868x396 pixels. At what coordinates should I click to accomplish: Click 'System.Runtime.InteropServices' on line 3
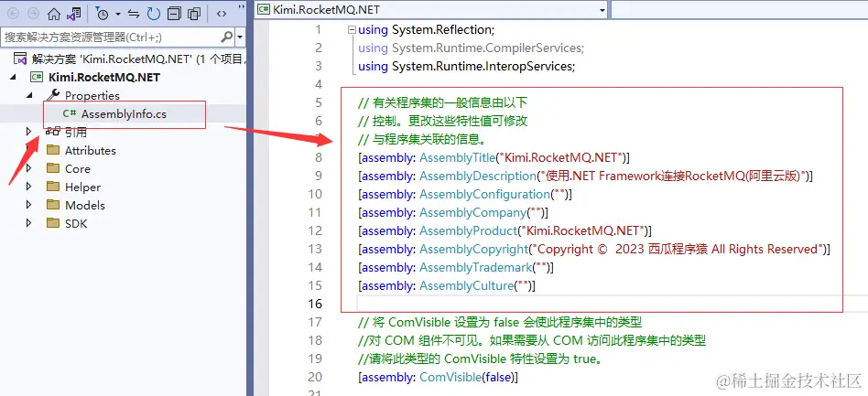click(x=482, y=66)
